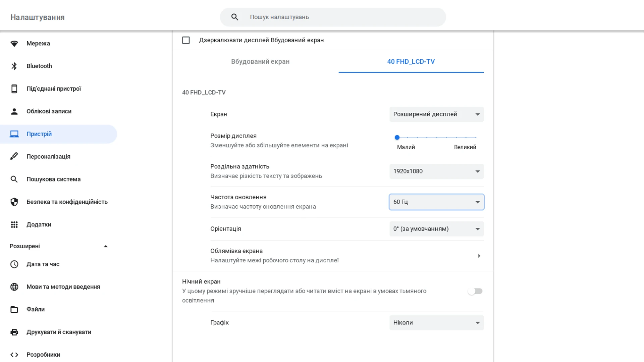Click the Розробники code icon
The width and height of the screenshot is (644, 362).
tap(14, 354)
